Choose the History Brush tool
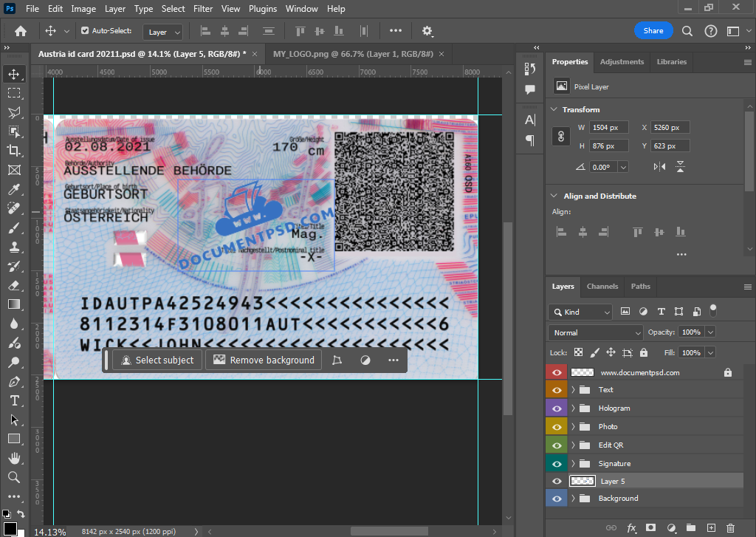 [x=14, y=266]
